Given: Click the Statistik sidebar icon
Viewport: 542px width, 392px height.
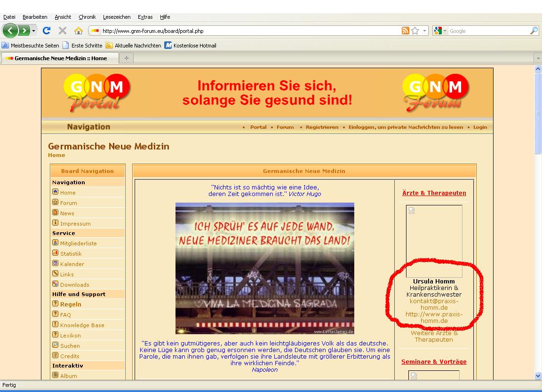Looking at the screenshot, I should (56, 253).
